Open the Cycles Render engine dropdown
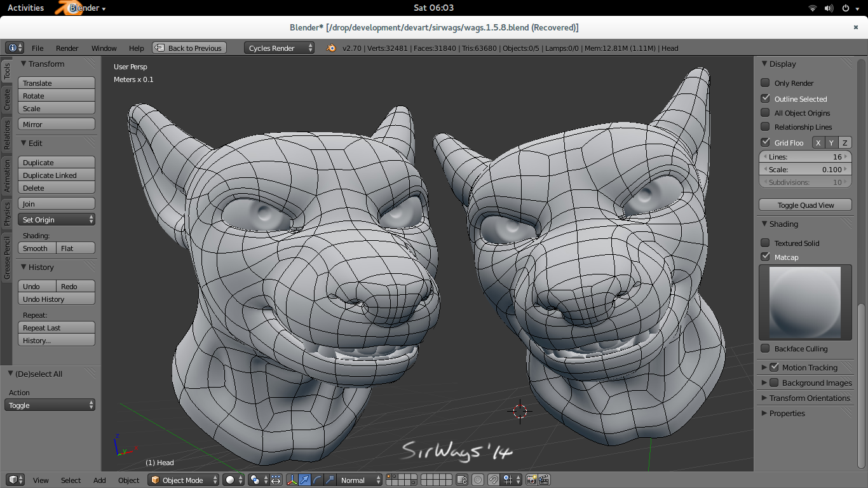The width and height of the screenshot is (868, 488). pos(280,48)
